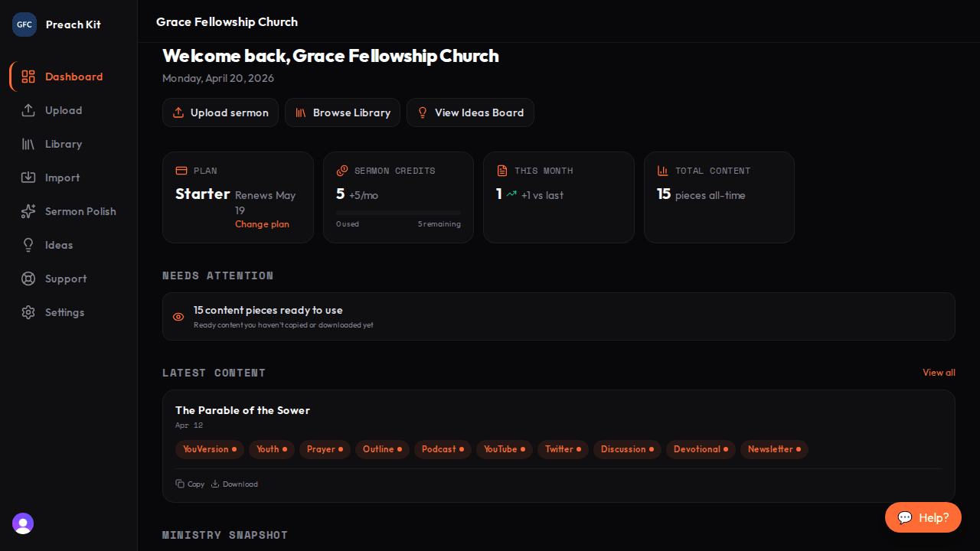Open the Help chat widget

click(923, 517)
